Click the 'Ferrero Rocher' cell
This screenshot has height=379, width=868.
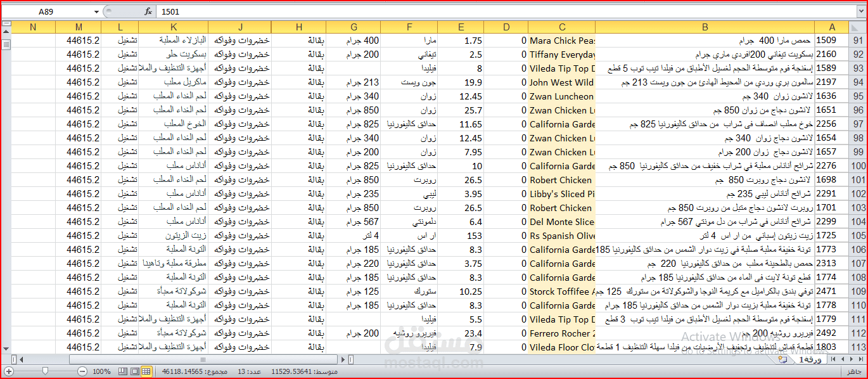[561, 333]
